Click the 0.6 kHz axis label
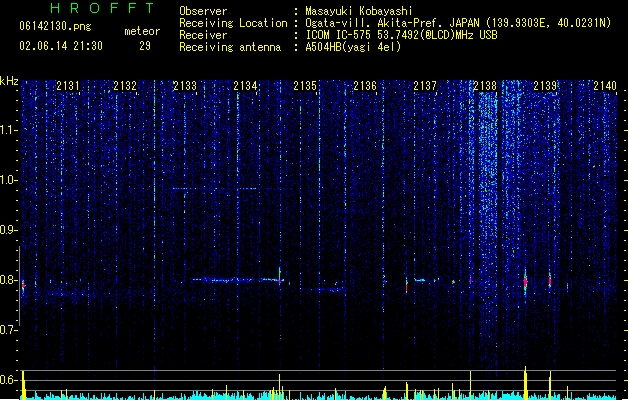This screenshot has height=400, width=629. [8, 380]
